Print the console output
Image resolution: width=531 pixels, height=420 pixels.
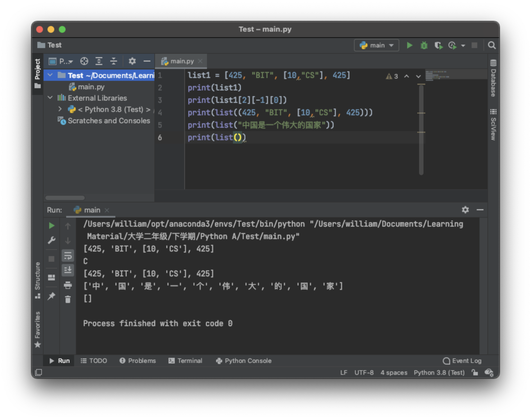point(68,285)
